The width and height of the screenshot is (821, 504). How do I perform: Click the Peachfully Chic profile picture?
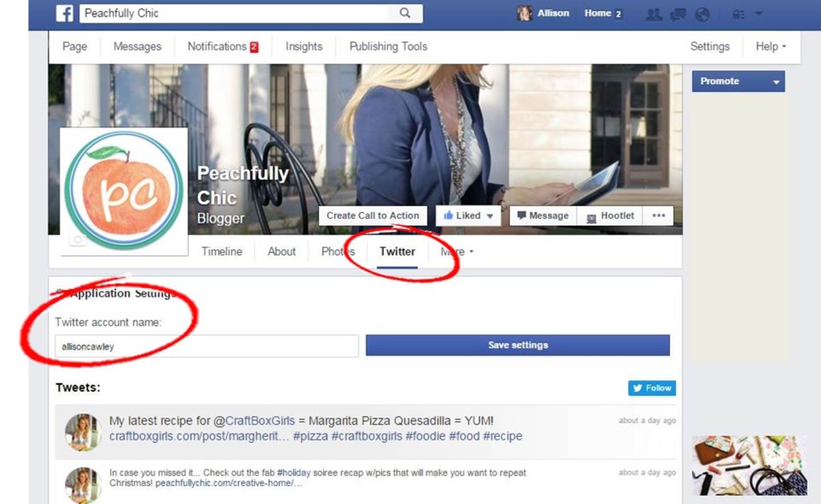[124, 192]
